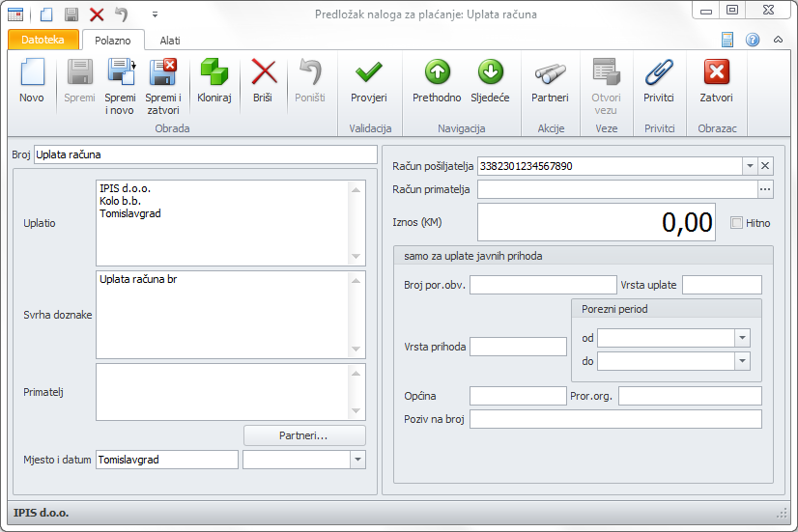Open the Porezni period do dropdown
The image size is (798, 532).
click(743, 361)
